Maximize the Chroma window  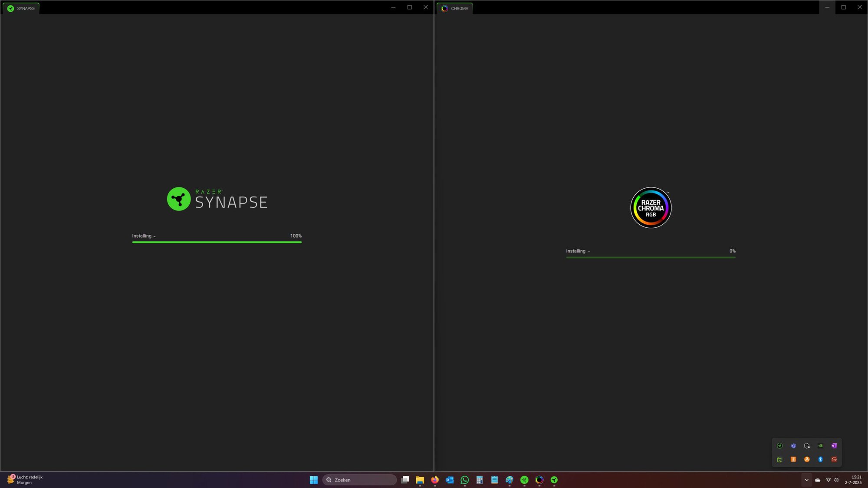click(844, 7)
